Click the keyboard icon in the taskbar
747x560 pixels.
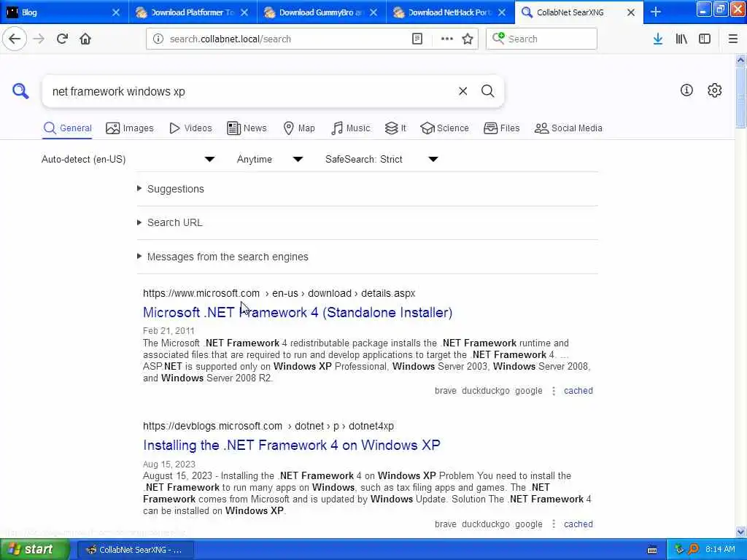point(652,550)
